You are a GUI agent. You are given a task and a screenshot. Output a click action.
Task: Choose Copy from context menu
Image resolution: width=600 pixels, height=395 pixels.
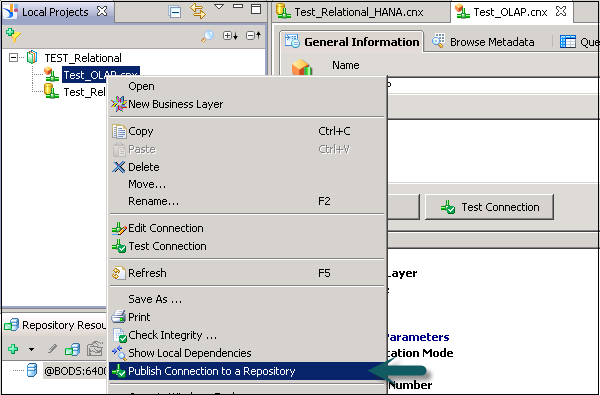pos(247,131)
